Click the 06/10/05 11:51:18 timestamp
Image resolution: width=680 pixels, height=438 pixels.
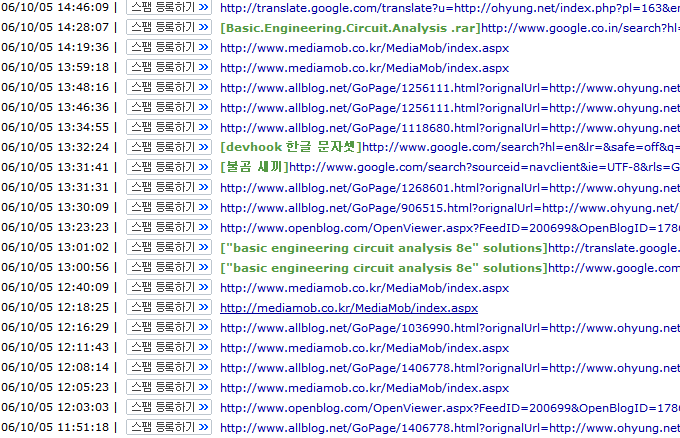pyautogui.click(x=55, y=427)
